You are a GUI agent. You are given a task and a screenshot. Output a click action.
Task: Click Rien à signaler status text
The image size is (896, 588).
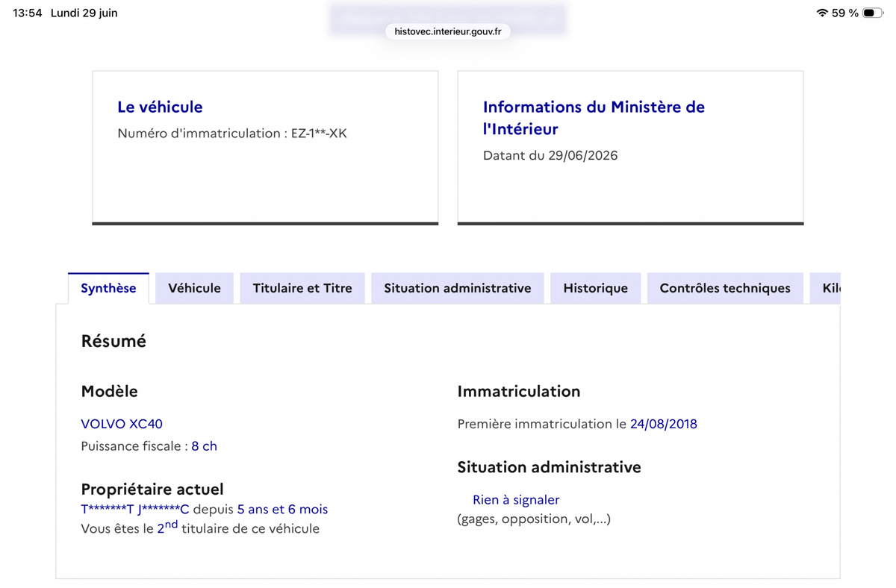[x=516, y=500]
